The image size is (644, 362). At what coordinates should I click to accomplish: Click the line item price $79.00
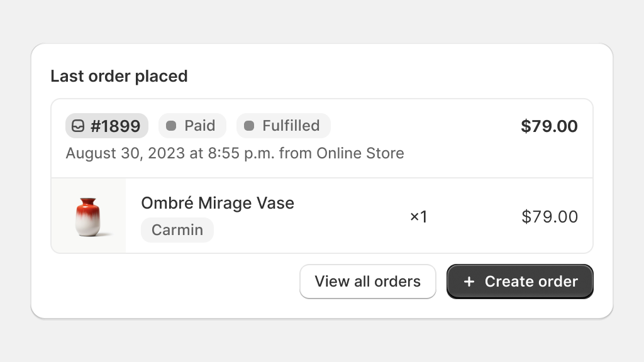[x=550, y=216]
